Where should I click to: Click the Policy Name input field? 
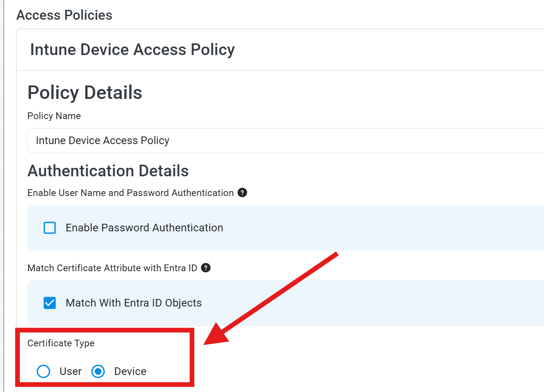(x=286, y=141)
